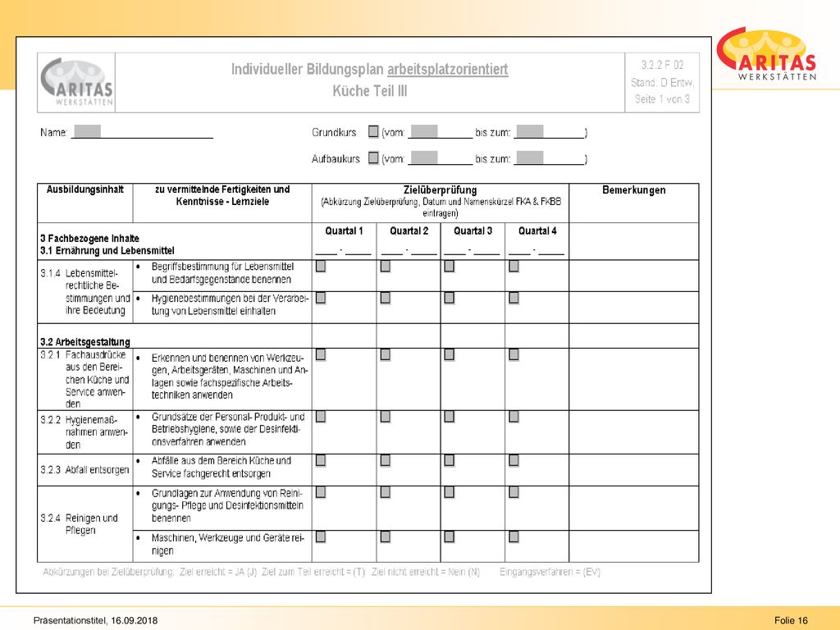
Task: Check Quartal 1 for Erkennen und benennen von Werkzeugen
Action: coord(321,354)
